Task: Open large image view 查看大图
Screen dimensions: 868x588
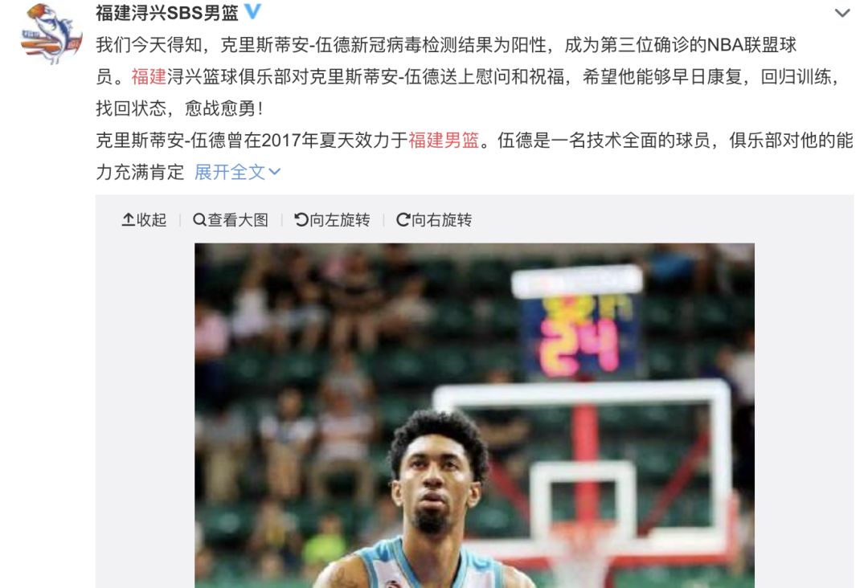Action: (x=231, y=220)
